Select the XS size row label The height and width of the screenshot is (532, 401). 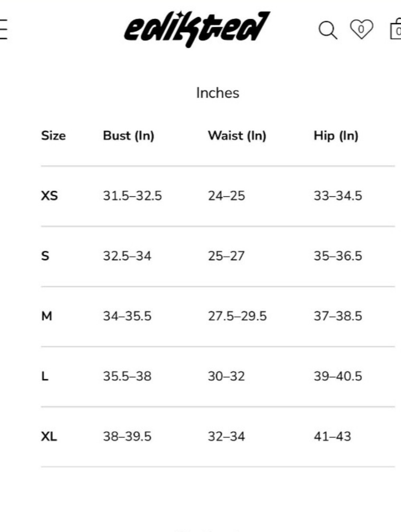pos(49,196)
